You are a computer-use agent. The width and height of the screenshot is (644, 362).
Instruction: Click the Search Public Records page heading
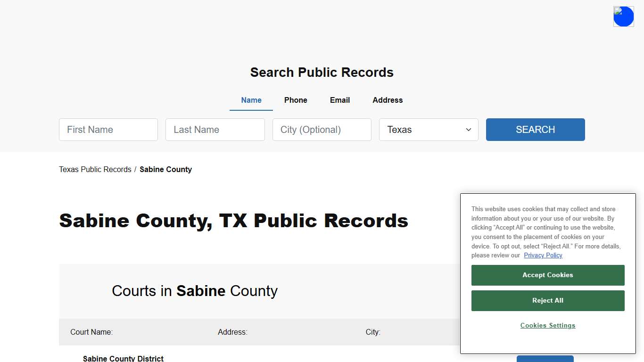[322, 72]
